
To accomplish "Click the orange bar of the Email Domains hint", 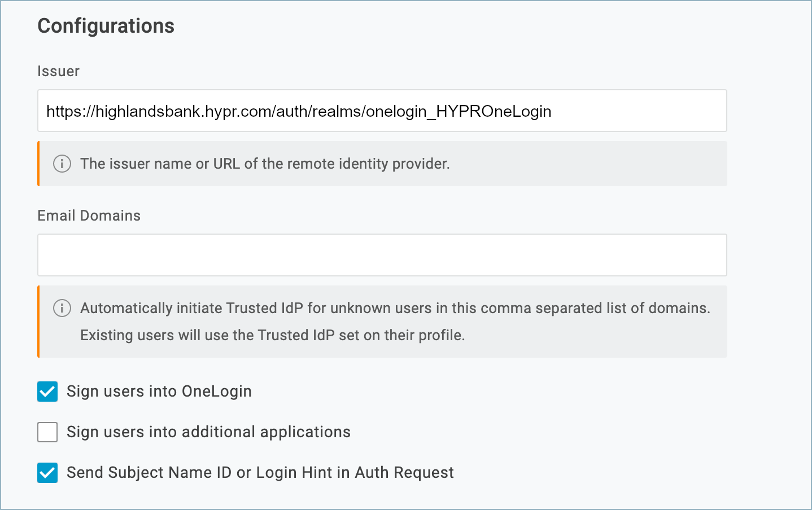I will [38, 322].
